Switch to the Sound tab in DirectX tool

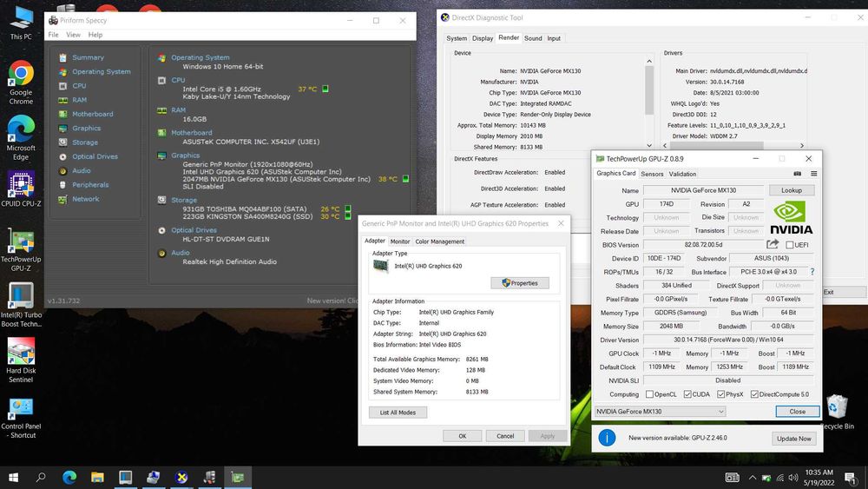pos(533,38)
